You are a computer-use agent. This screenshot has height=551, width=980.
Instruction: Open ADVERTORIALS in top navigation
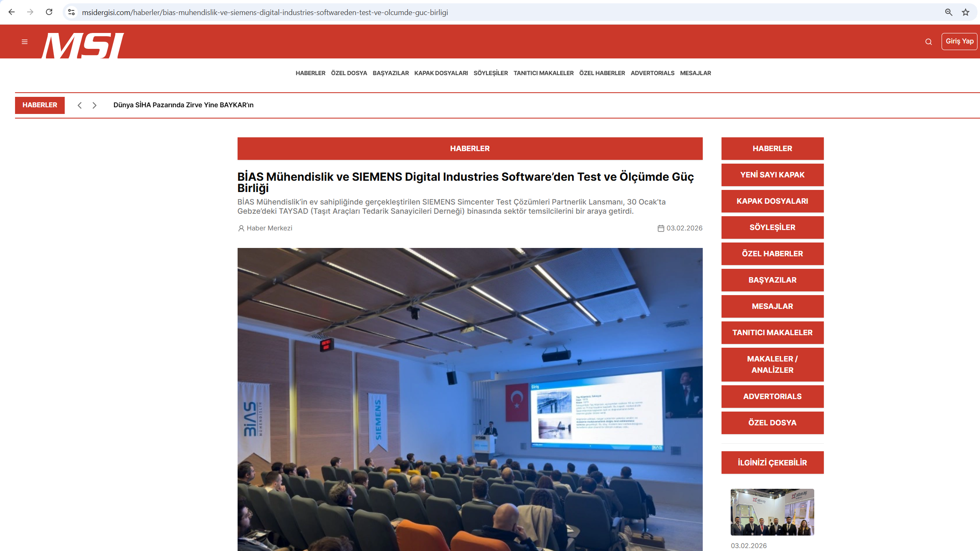tap(652, 73)
